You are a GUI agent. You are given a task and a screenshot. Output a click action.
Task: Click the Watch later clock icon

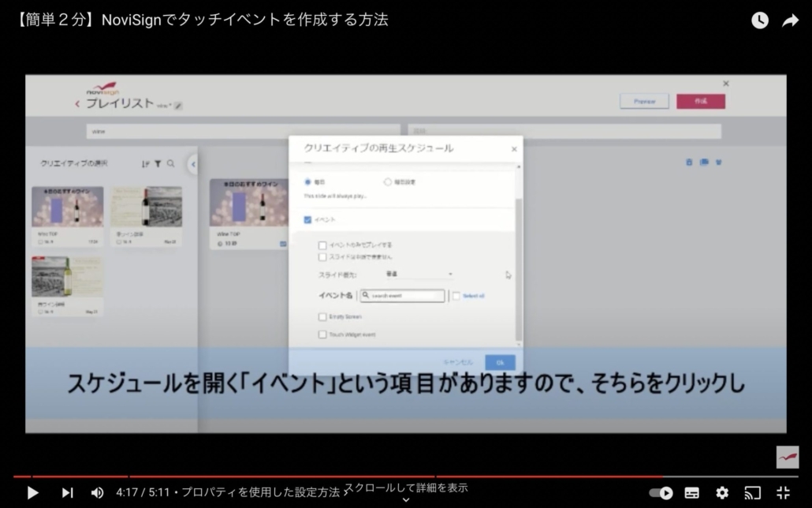760,21
